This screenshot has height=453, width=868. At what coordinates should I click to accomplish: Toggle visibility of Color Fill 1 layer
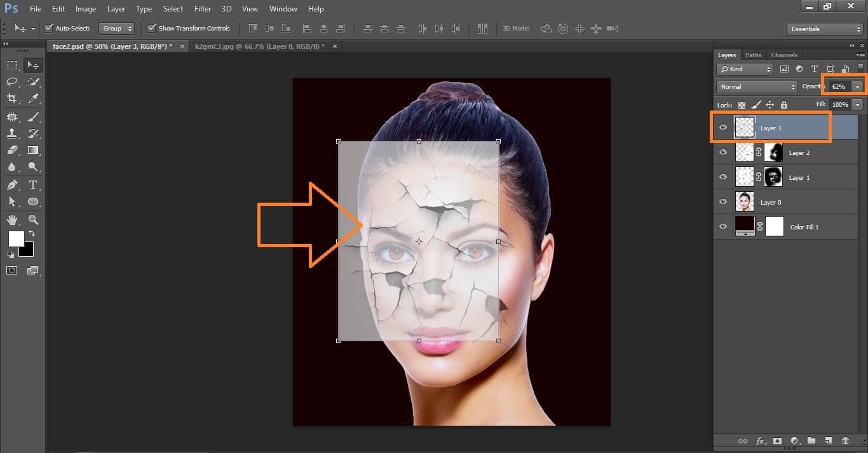(x=722, y=227)
